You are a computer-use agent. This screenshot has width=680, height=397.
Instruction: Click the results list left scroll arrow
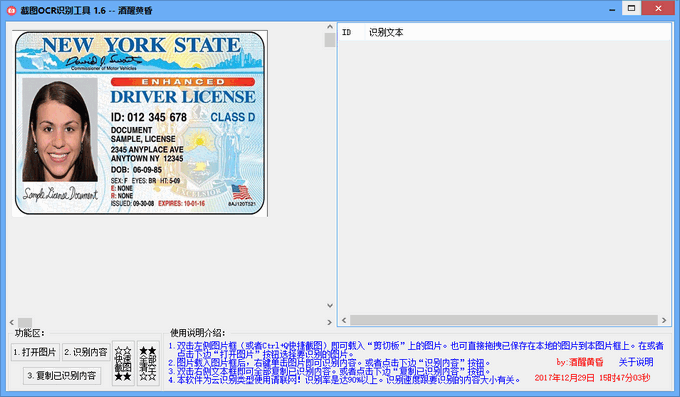click(x=344, y=320)
